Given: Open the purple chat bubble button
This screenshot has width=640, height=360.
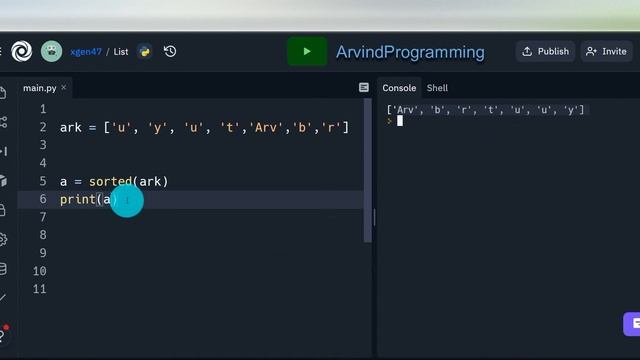Looking at the screenshot, I should [x=632, y=324].
